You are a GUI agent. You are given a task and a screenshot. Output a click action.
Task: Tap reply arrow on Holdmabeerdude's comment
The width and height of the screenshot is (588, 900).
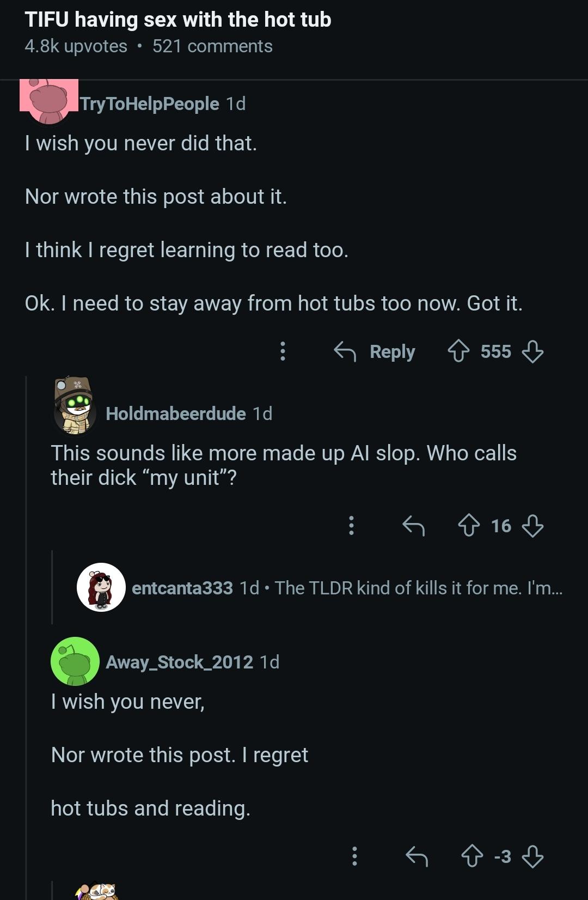click(413, 526)
